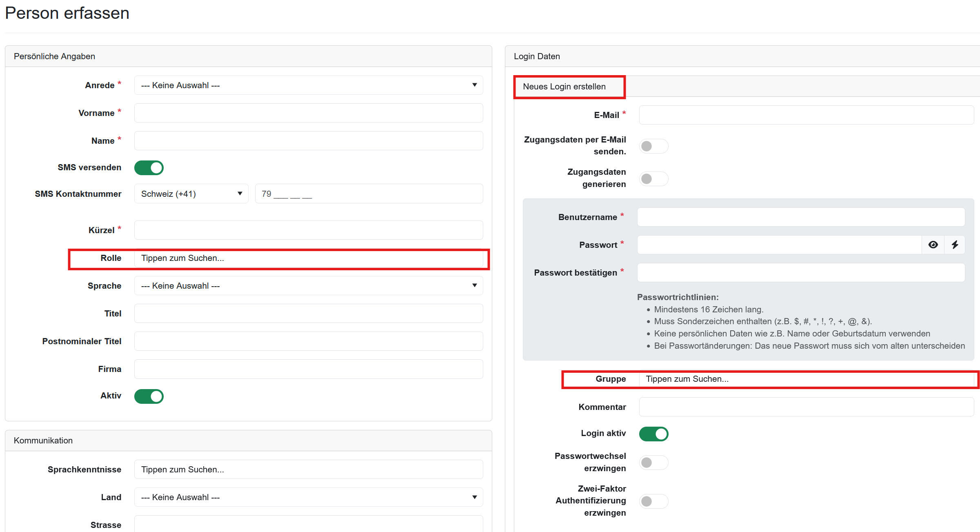This screenshot has height=532, width=980.
Task: Enable Passwortwechsel erzwingen switch
Action: (653, 463)
